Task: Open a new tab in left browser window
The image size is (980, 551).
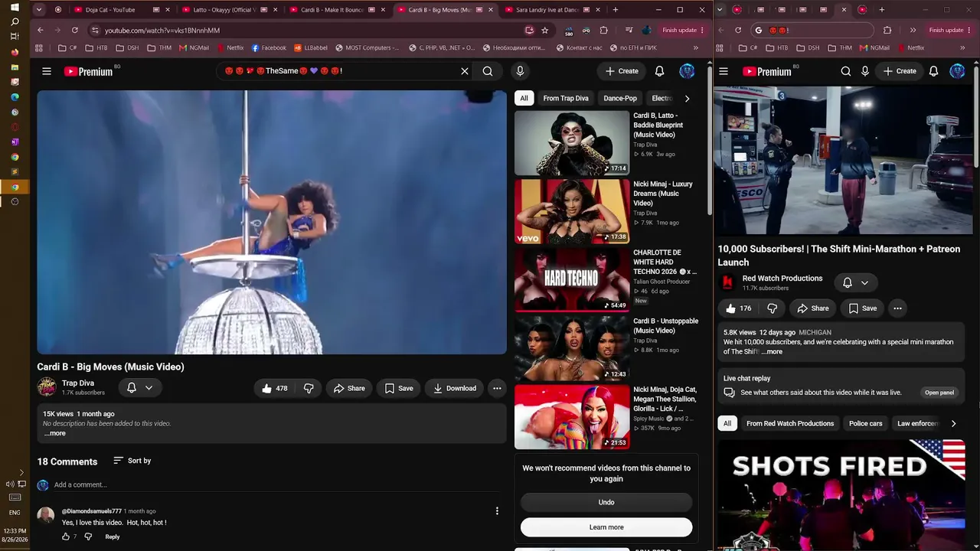Action: click(615, 10)
